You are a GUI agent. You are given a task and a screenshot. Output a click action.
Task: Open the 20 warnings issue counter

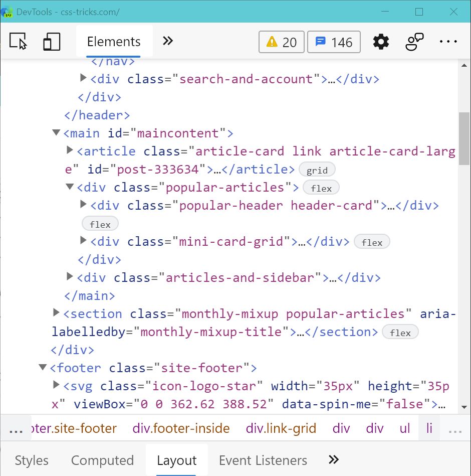(x=282, y=42)
